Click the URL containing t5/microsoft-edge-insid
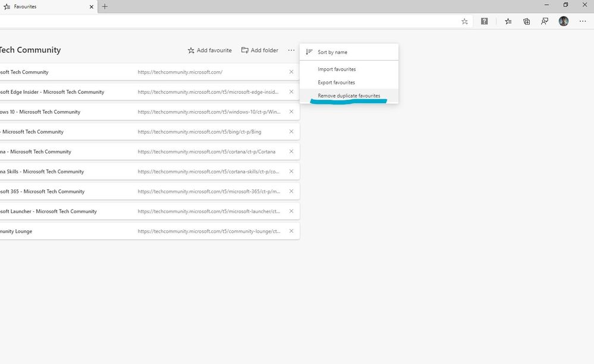594x364 pixels. 208,92
